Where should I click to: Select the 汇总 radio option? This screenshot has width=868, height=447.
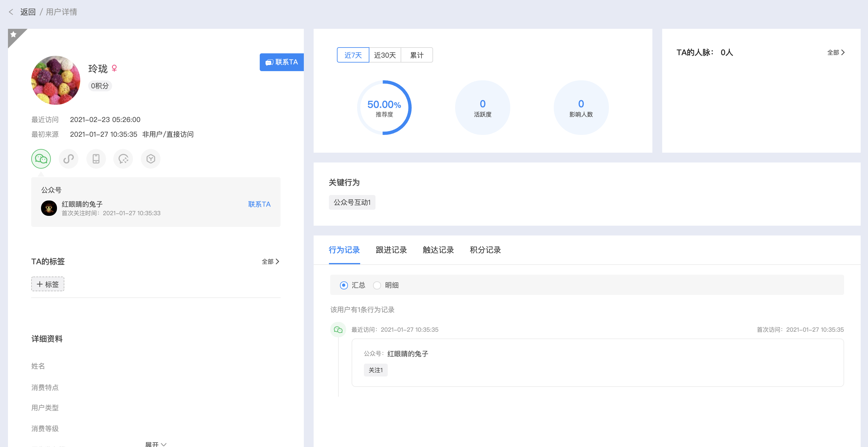point(344,285)
